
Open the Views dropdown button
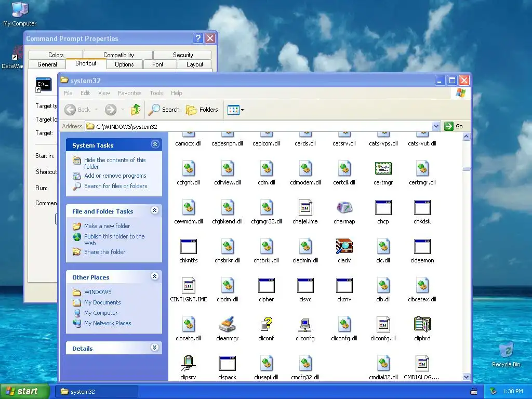point(235,110)
